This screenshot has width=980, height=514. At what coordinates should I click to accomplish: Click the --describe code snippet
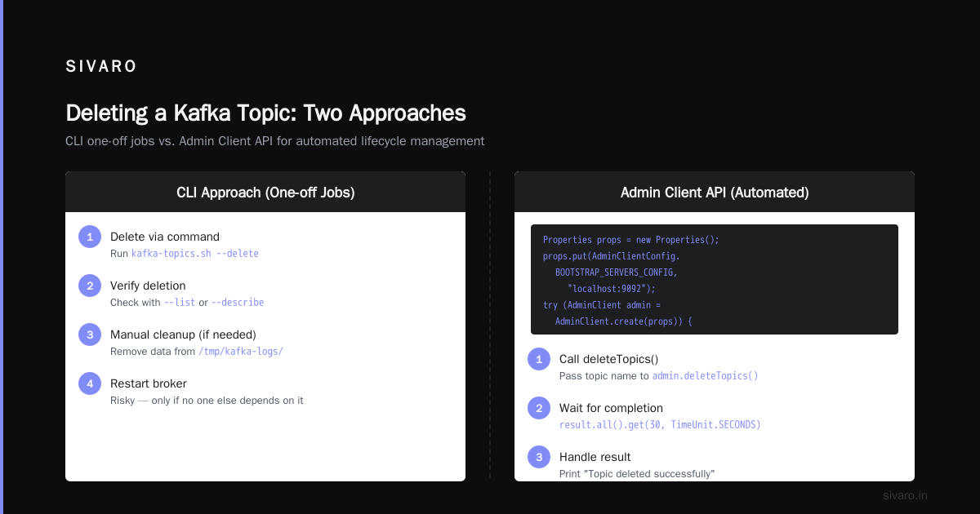(238, 303)
